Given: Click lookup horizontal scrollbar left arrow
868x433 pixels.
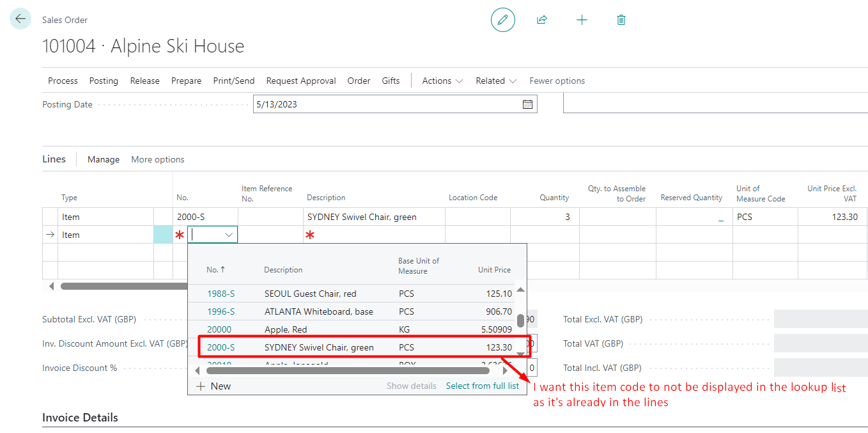Looking at the screenshot, I should (x=197, y=370).
